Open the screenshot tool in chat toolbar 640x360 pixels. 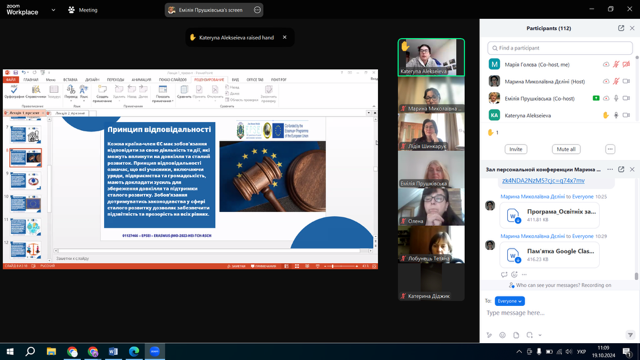pos(529,335)
